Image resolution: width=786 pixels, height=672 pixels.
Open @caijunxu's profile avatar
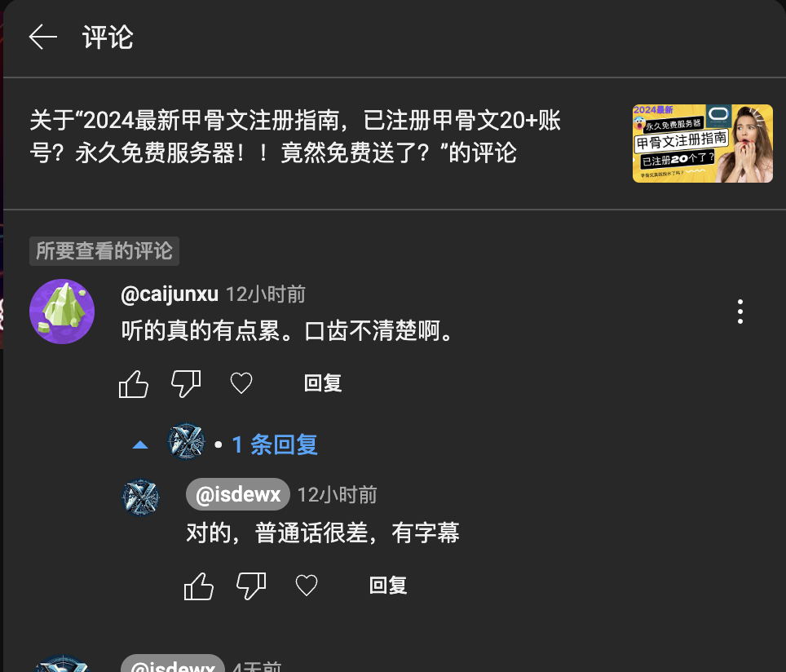(62, 312)
